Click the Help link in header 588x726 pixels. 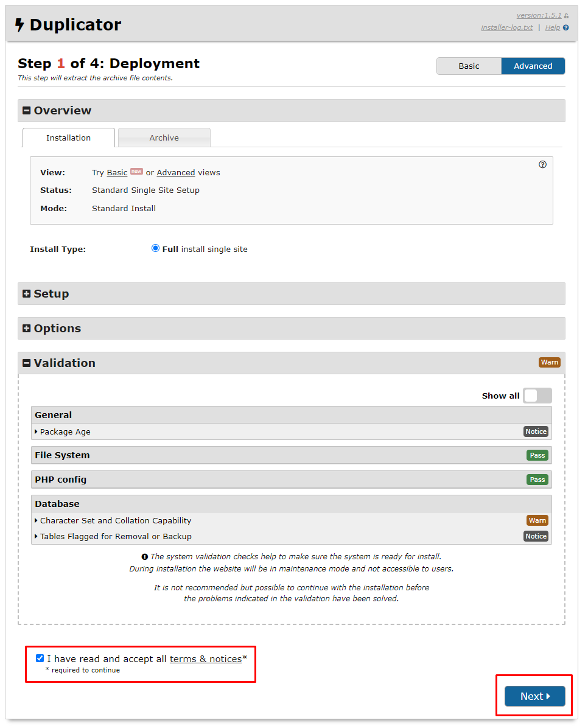553,28
